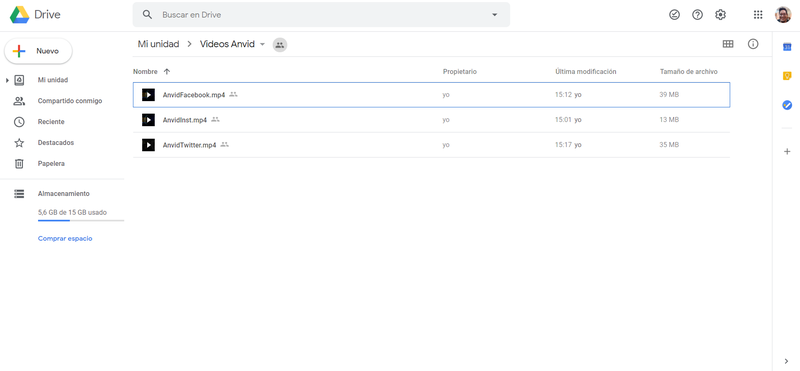The image size is (800, 371).
Task: Click the AnvidFacebook.mp4 video icon
Action: point(148,95)
